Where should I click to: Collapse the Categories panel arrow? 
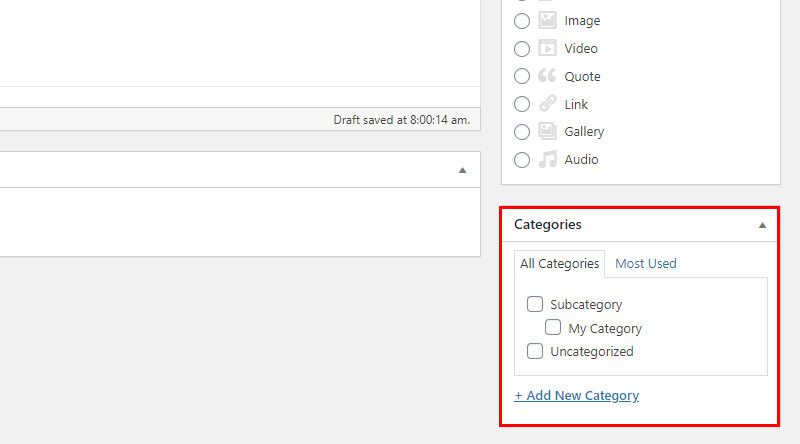point(762,225)
